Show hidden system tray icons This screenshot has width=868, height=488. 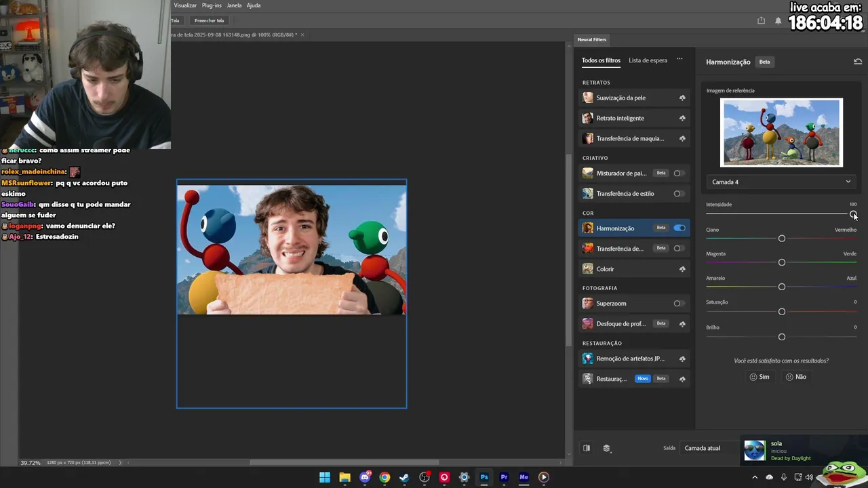pyautogui.click(x=755, y=477)
